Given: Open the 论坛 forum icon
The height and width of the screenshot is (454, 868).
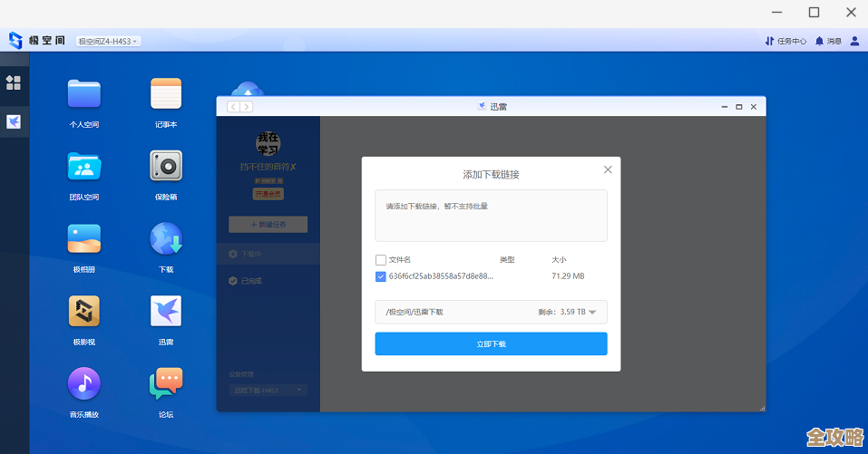Looking at the screenshot, I should [x=166, y=383].
